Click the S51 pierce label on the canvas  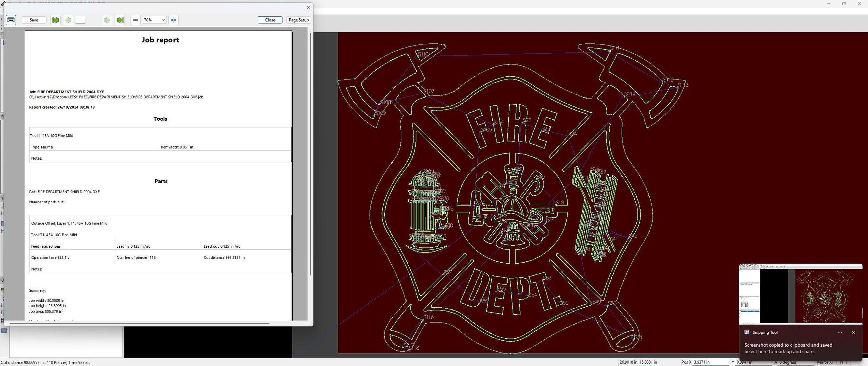click(x=638, y=338)
